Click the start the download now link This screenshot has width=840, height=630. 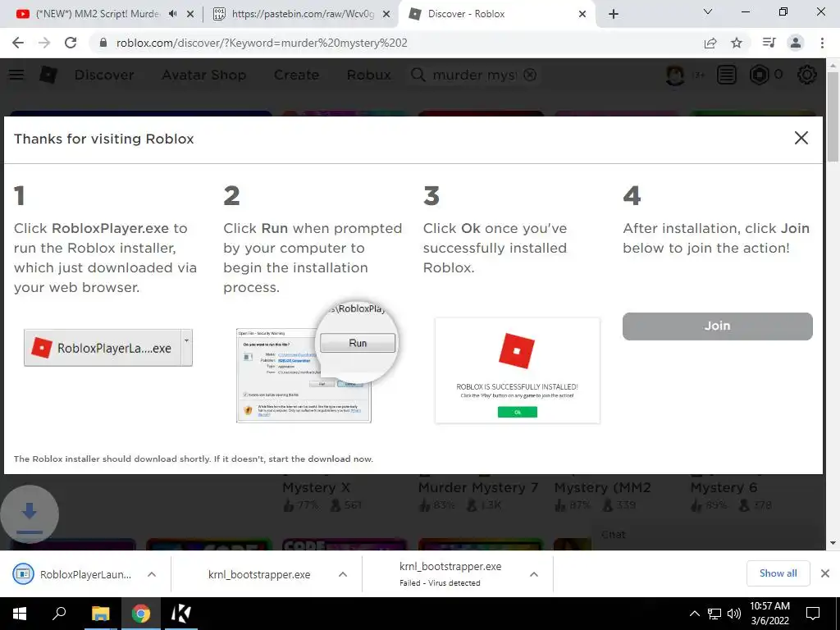point(322,459)
